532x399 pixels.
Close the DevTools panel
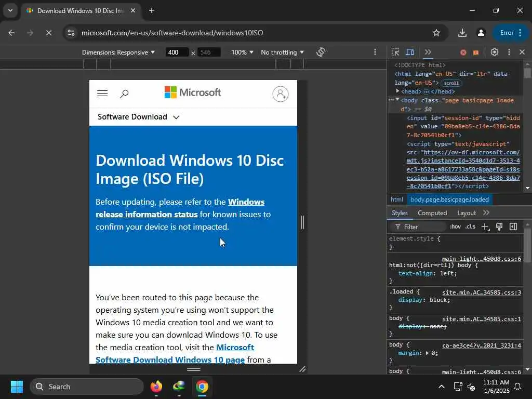(522, 52)
